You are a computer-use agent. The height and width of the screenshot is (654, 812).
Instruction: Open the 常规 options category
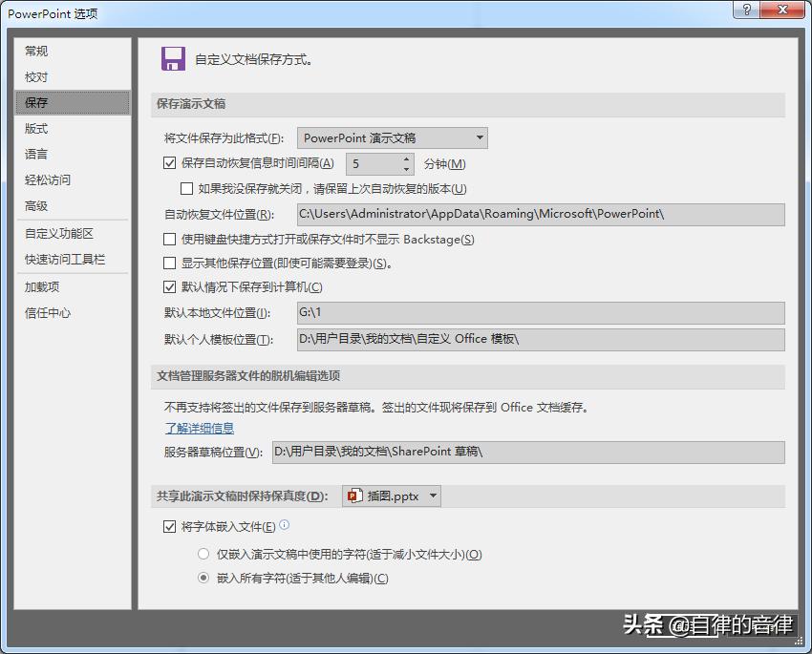click(x=72, y=52)
